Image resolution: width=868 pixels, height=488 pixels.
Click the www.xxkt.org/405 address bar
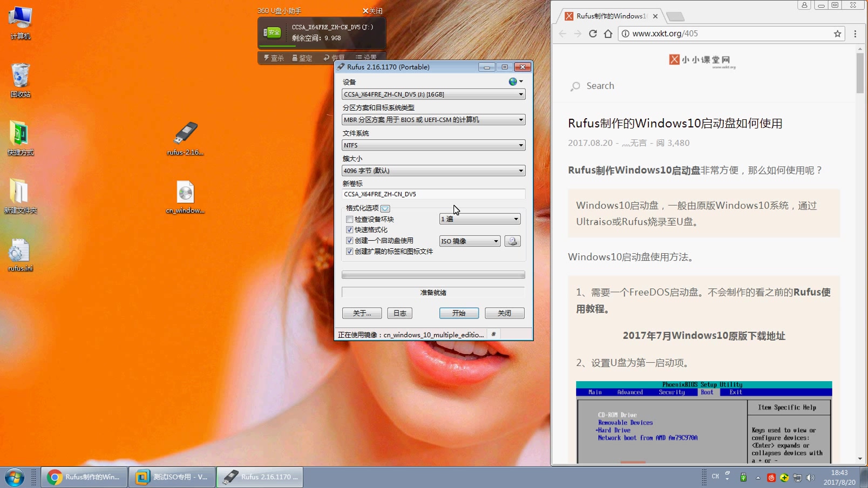coord(731,33)
